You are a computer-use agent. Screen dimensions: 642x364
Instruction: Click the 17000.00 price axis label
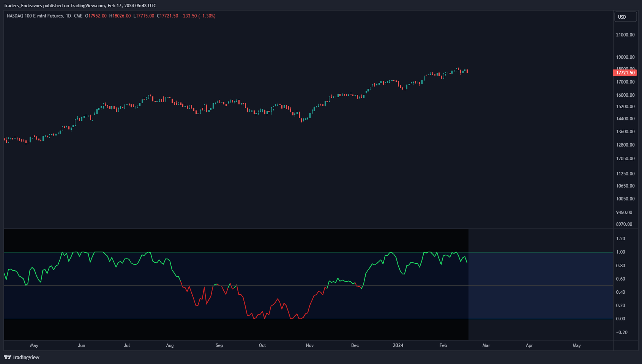point(625,82)
